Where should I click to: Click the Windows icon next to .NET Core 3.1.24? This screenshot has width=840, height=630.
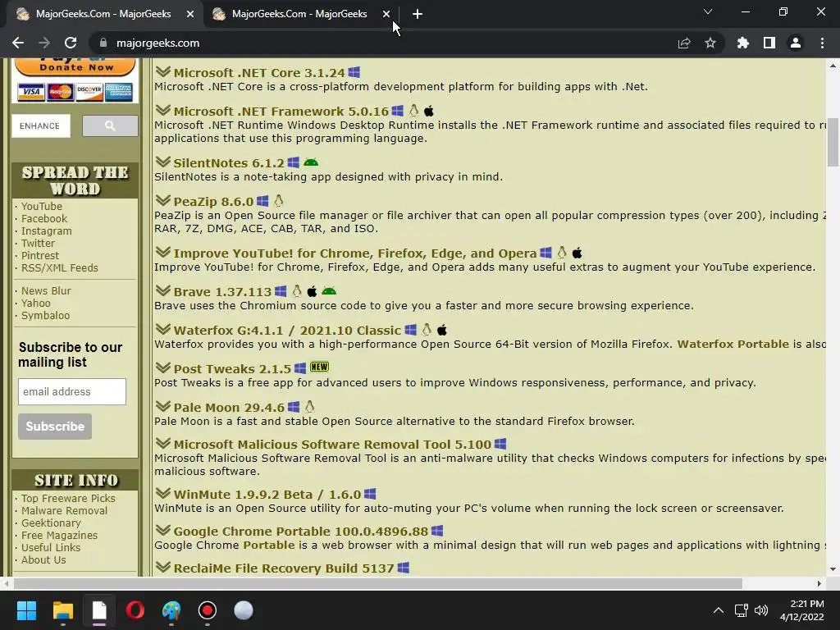point(354,72)
